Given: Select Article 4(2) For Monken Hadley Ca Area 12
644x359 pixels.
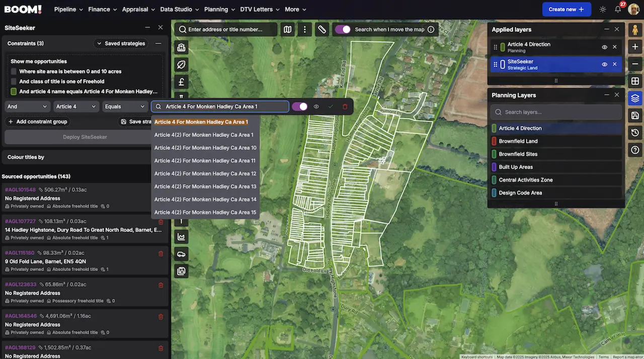Looking at the screenshot, I should point(205,173).
